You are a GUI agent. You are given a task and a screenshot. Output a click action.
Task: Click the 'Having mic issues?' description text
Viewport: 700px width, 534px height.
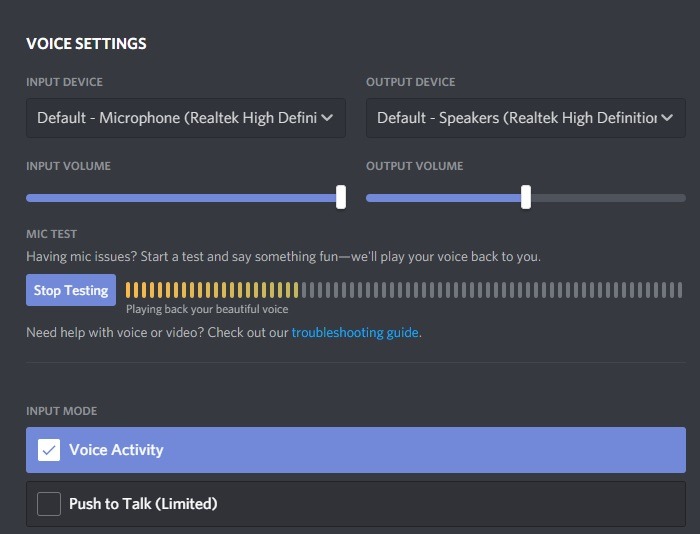pyautogui.click(x=283, y=257)
